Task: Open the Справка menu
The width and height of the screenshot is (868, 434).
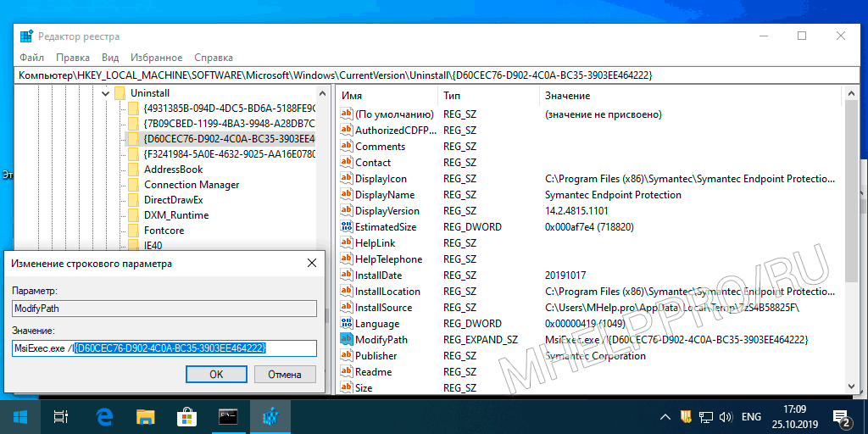Action: 214,58
